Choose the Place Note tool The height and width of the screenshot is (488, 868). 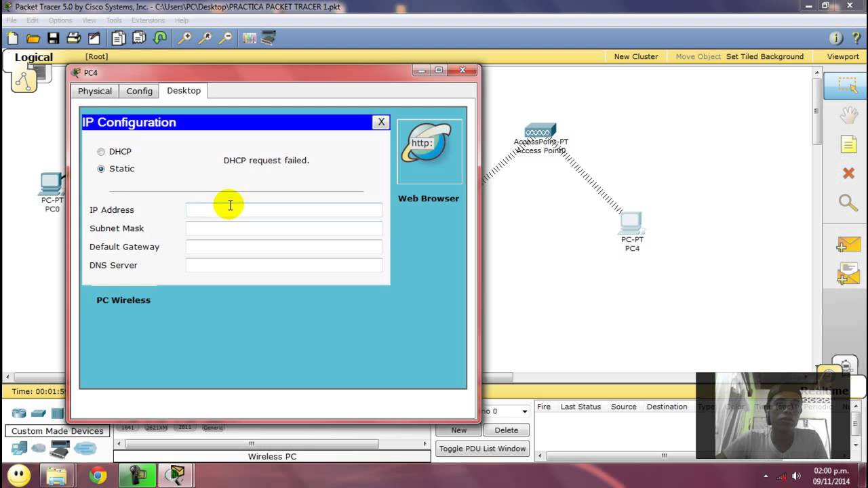click(848, 144)
